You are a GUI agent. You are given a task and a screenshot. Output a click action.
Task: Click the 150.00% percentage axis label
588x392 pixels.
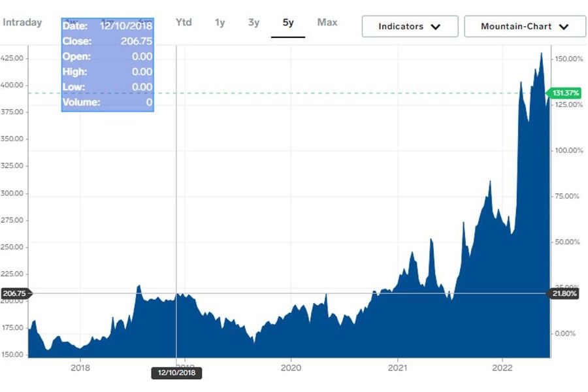(568, 59)
